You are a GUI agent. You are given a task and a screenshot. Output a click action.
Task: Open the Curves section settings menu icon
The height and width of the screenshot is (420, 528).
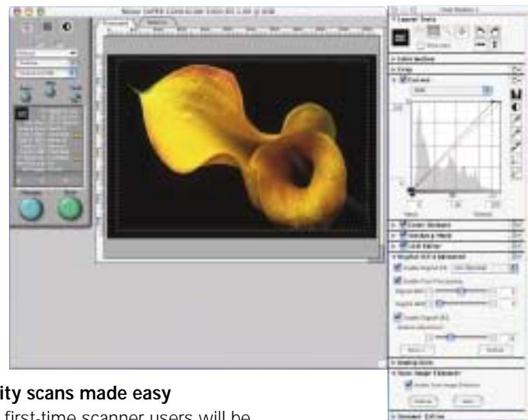click(517, 80)
